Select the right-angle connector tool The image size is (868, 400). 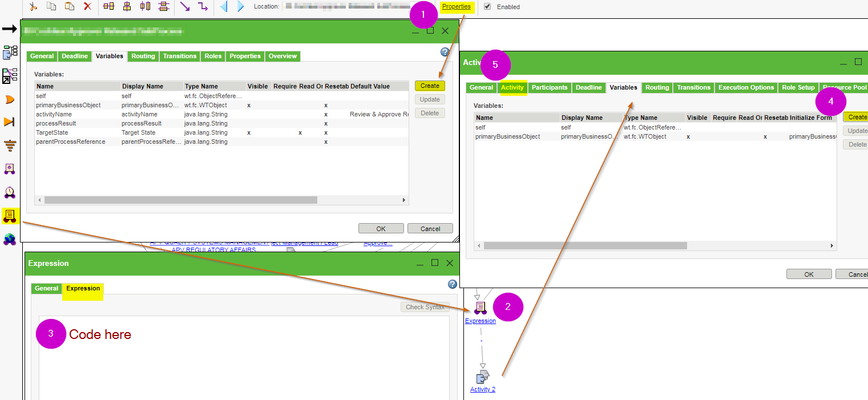[203, 7]
